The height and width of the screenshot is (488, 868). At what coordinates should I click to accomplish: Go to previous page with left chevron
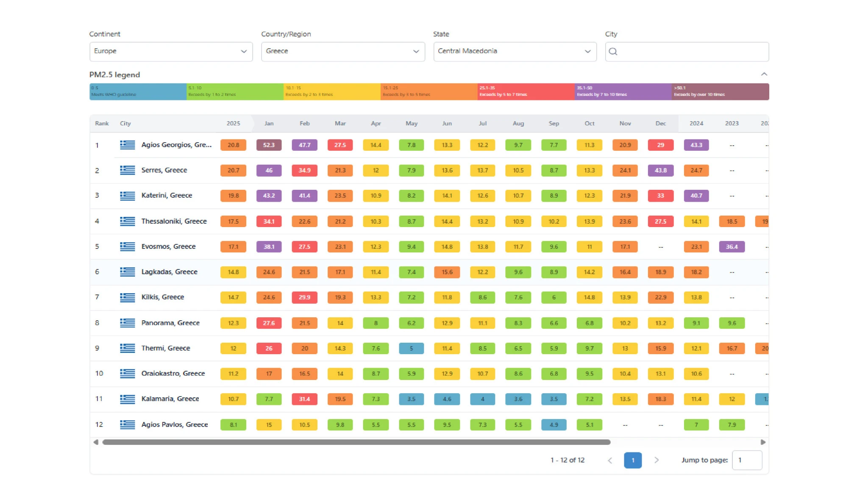tap(610, 460)
